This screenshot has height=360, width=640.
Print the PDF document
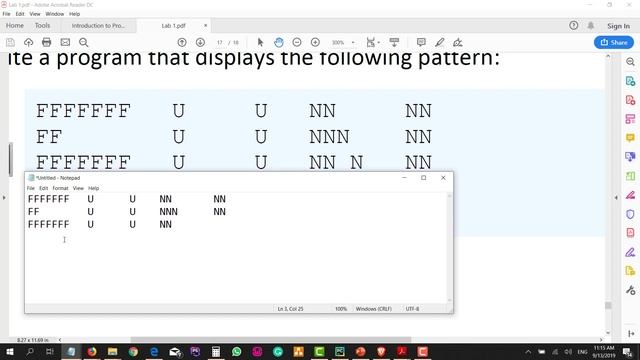pos(47,42)
